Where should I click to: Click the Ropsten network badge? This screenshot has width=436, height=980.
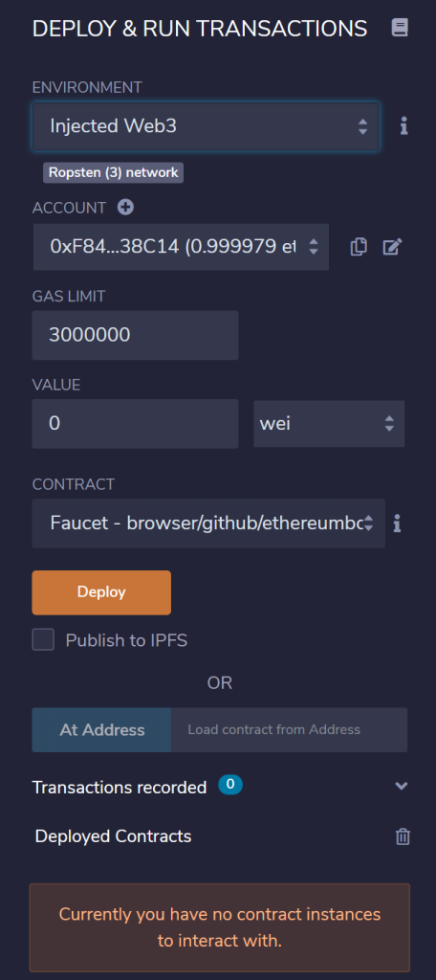(x=113, y=172)
